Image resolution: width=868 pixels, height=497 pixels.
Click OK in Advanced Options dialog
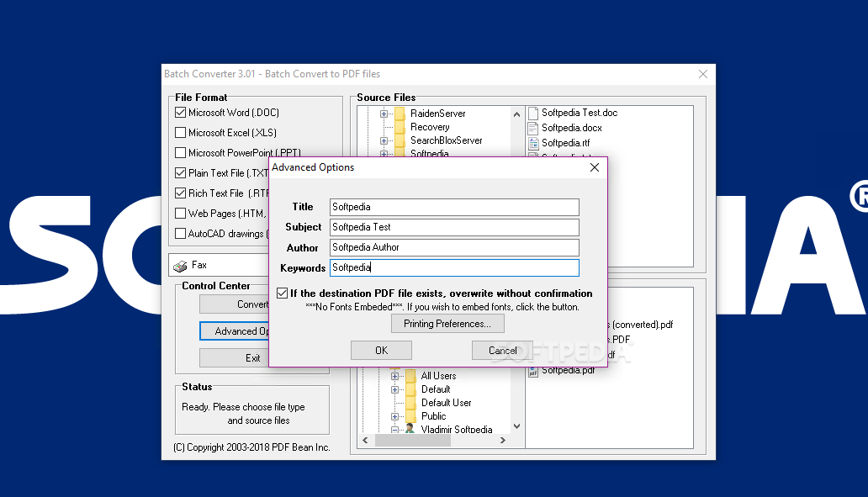[381, 351]
